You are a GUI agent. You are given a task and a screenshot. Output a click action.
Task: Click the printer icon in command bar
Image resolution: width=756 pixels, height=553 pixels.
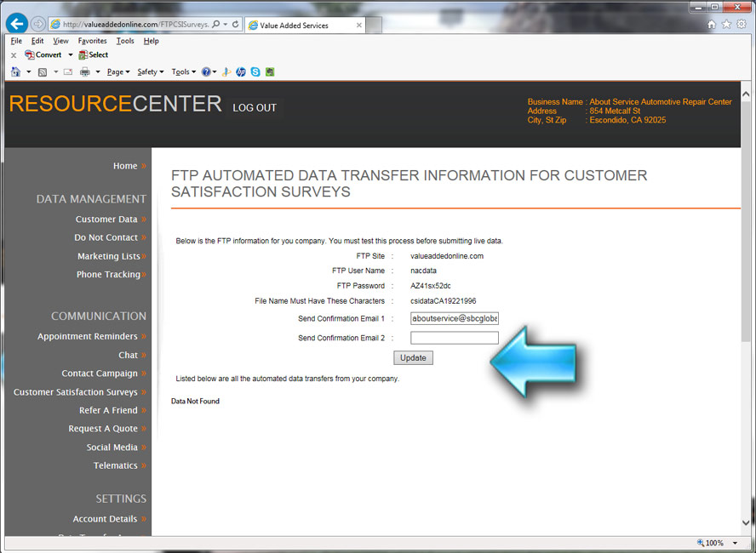(85, 72)
